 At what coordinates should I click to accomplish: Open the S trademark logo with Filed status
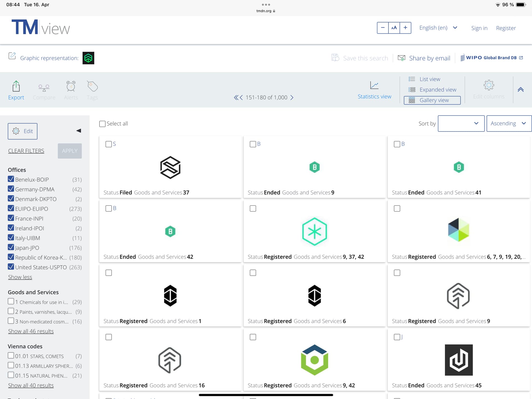click(170, 167)
